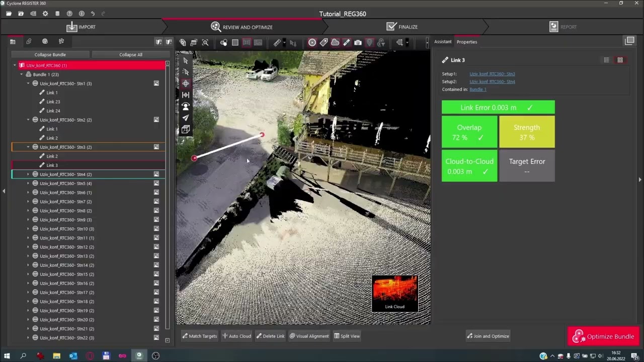The width and height of the screenshot is (644, 362).
Task: Open the measure tool dropdown arrow
Action: (285, 43)
